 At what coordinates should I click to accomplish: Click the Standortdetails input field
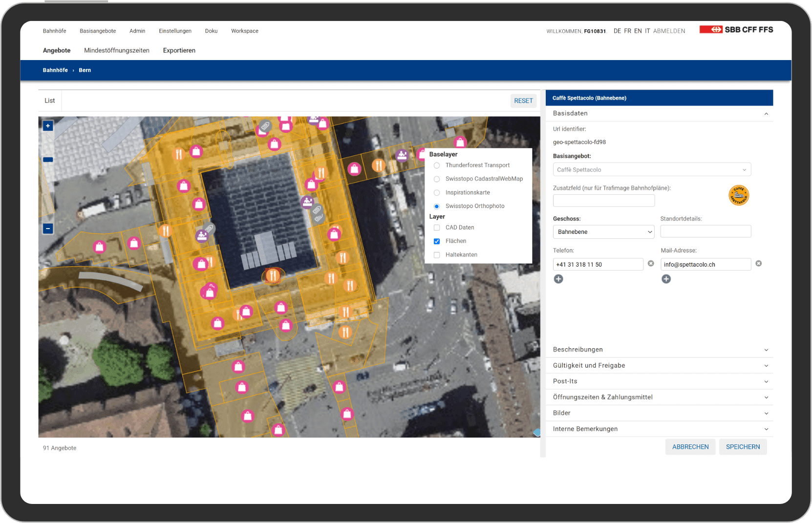[x=705, y=231]
